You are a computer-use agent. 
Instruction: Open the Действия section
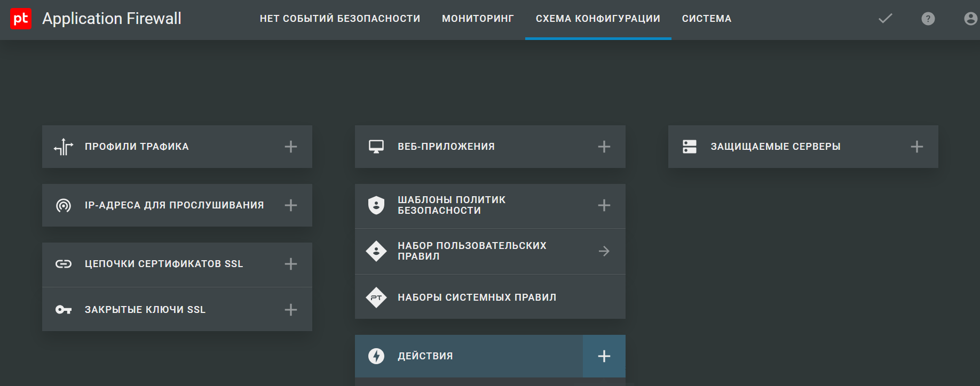(425, 356)
